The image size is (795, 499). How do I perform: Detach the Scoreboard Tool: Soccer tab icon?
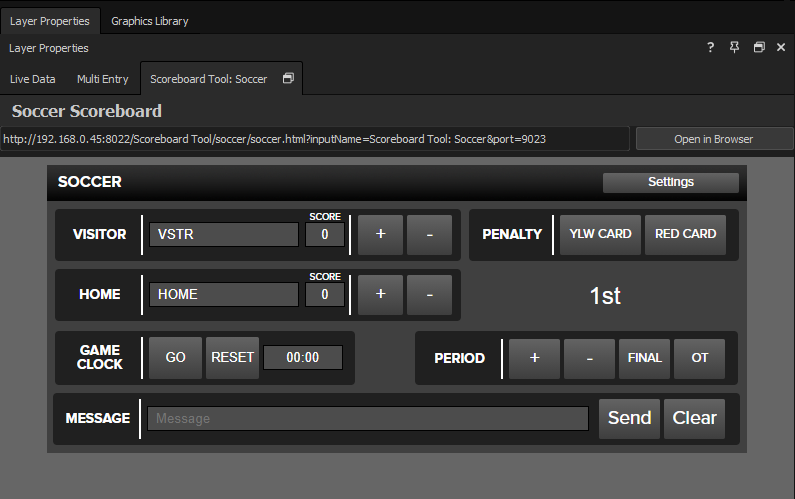288,78
